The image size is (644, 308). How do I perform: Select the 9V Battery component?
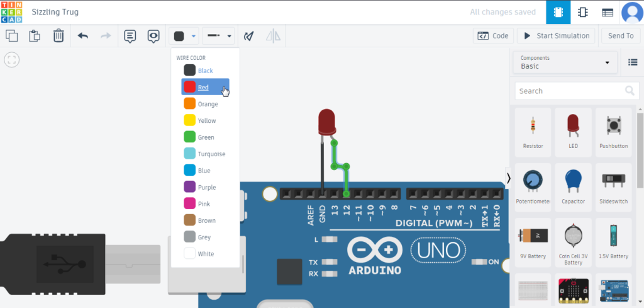pos(533,242)
